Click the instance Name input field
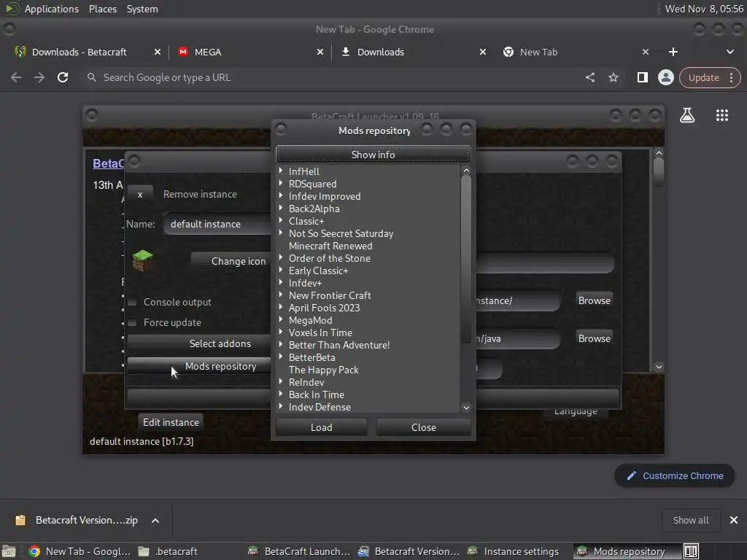Viewport: 747px width, 560px height. (217, 224)
